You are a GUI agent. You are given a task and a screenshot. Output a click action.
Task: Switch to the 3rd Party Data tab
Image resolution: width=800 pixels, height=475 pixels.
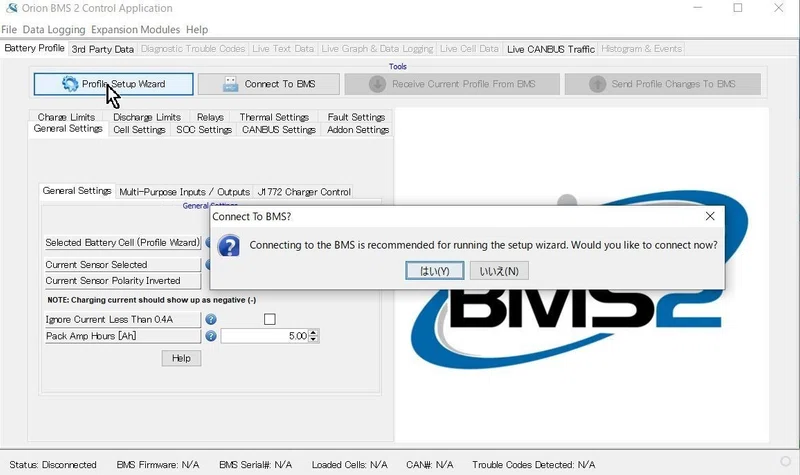click(103, 49)
